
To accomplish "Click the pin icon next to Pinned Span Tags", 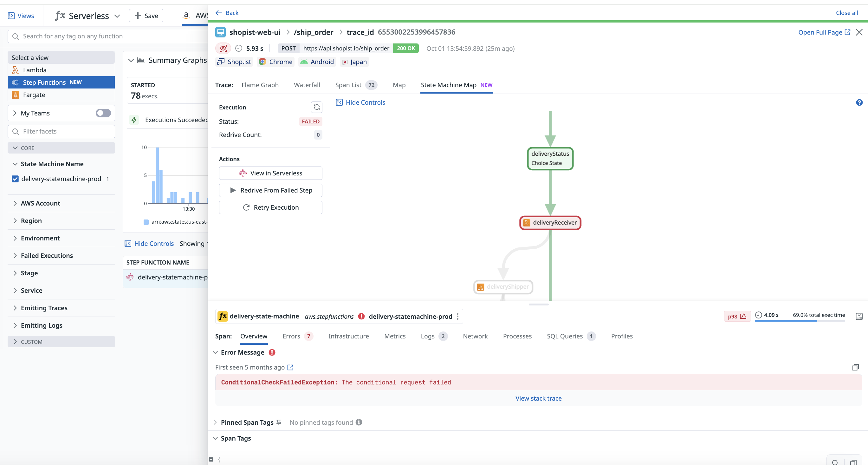I will 279,422.
